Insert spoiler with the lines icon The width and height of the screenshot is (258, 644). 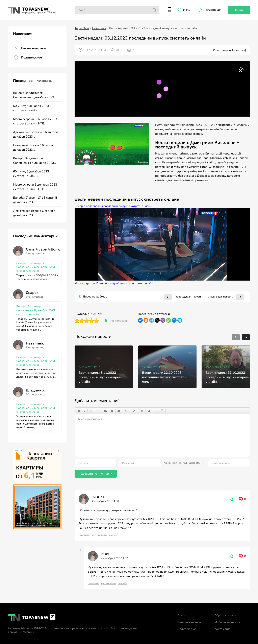point(162,411)
